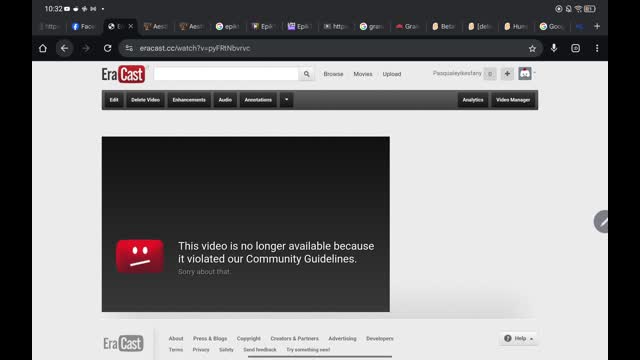
Task: Click the Try something new footer link
Action: click(x=308, y=350)
